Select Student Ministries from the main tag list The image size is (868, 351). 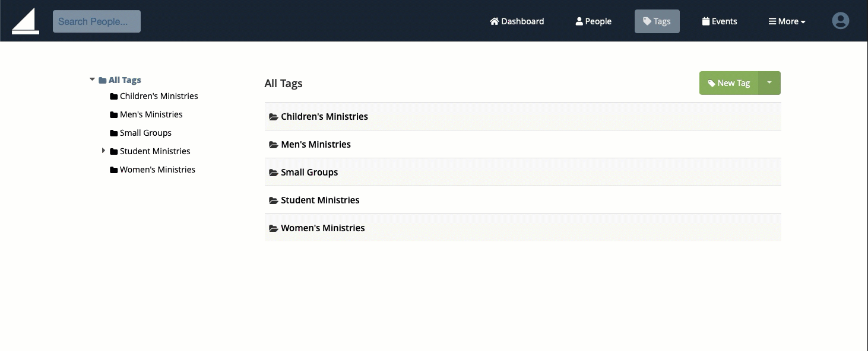click(x=320, y=200)
